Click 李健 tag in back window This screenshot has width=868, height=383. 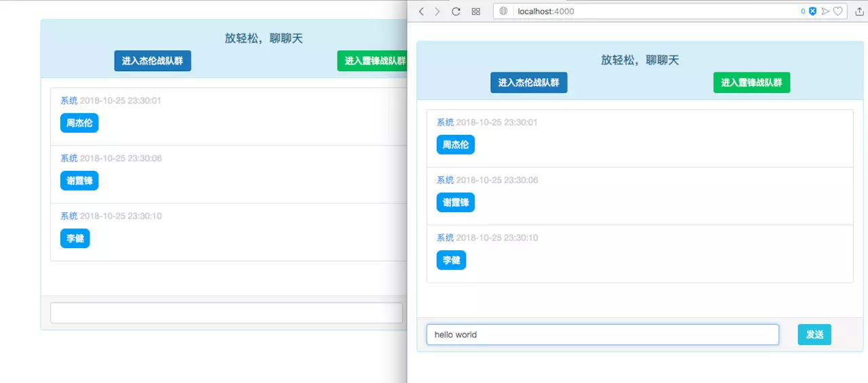75,239
